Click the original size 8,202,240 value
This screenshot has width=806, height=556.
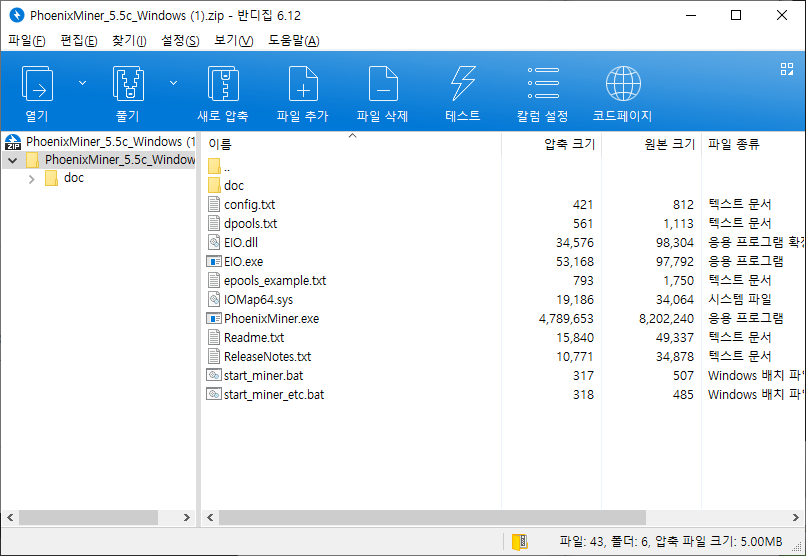coord(666,319)
